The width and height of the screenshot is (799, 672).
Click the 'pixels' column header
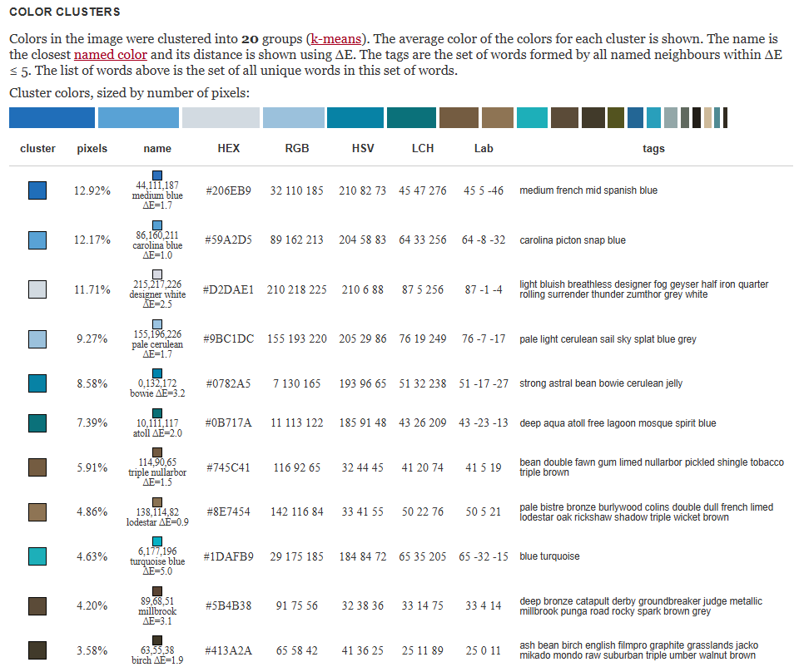[92, 149]
